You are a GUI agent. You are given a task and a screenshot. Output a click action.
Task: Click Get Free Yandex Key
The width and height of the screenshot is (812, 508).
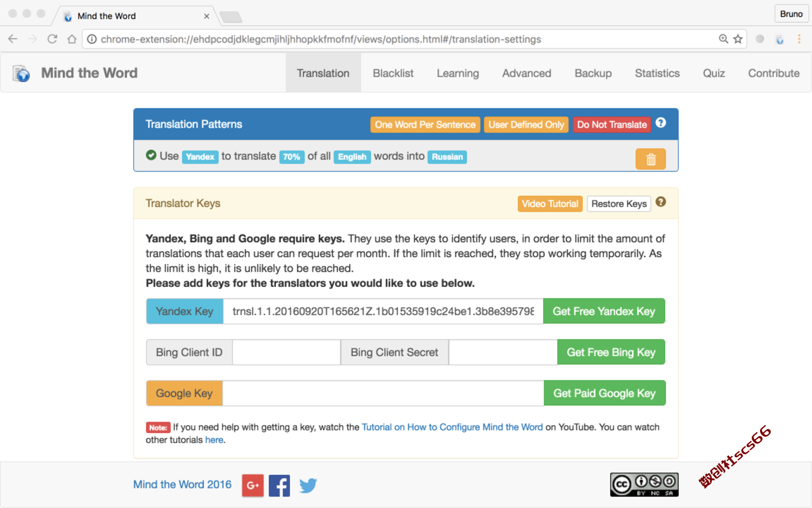(x=604, y=311)
